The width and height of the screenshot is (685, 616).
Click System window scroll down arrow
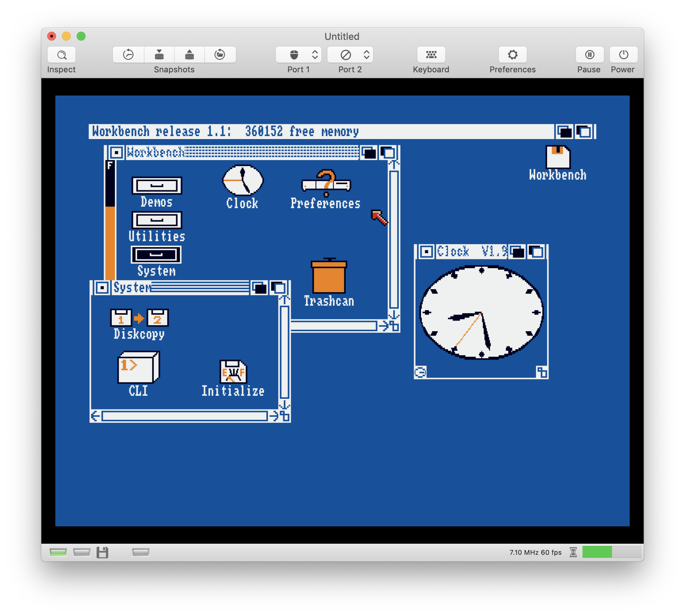pos(284,405)
